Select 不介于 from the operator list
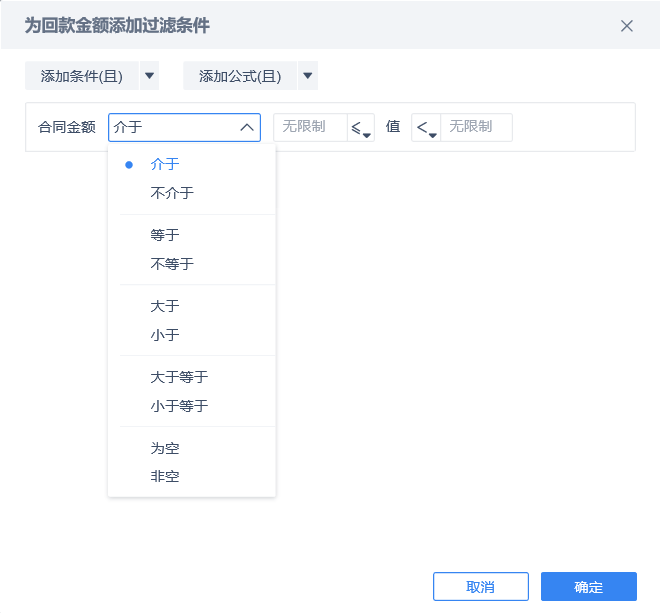The width and height of the screenshot is (660, 613). (x=172, y=193)
